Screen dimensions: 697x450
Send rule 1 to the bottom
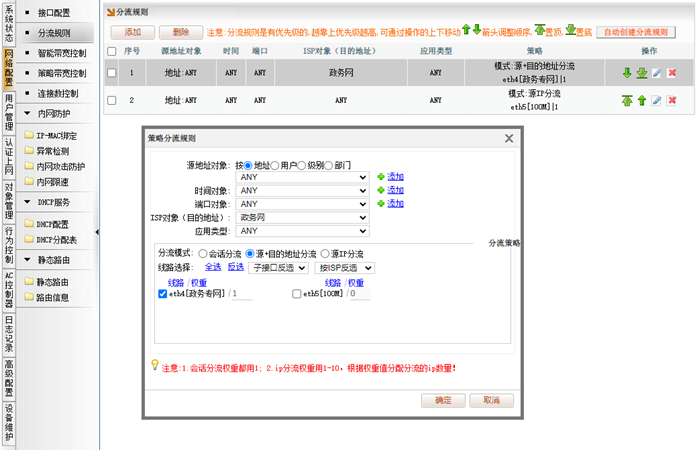(x=642, y=73)
